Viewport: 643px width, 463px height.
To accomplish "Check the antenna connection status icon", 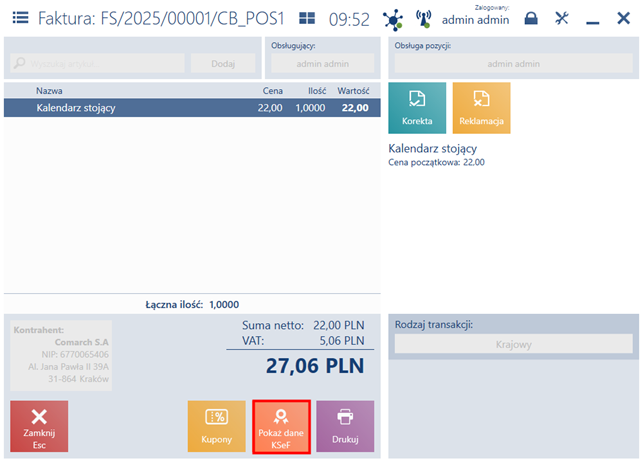I will (423, 19).
